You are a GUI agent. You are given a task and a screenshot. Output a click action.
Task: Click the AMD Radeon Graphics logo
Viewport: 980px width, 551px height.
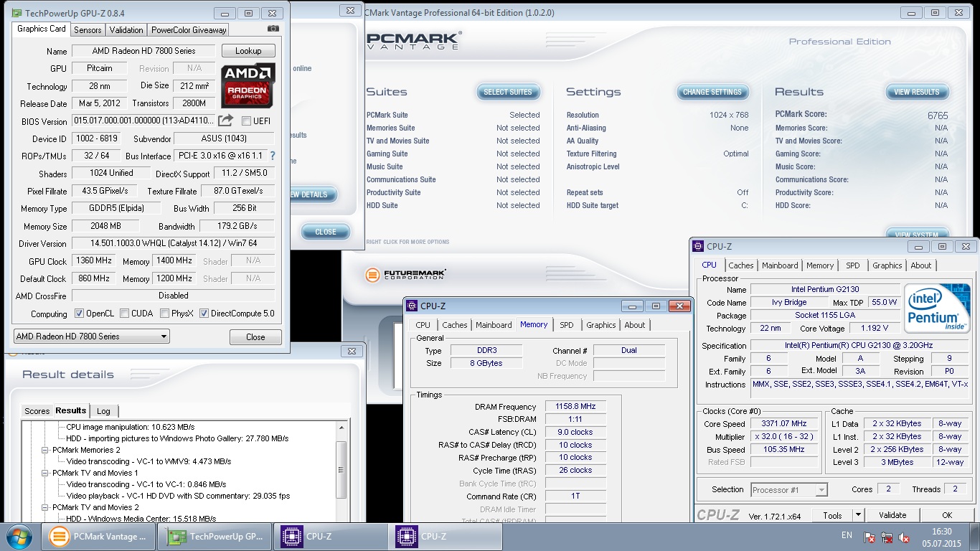[x=248, y=86]
